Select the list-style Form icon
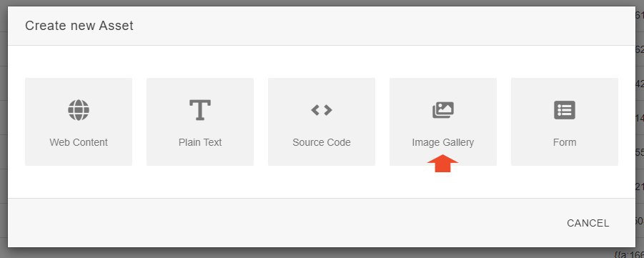Viewport: 644px width, 258px height. 565,110
